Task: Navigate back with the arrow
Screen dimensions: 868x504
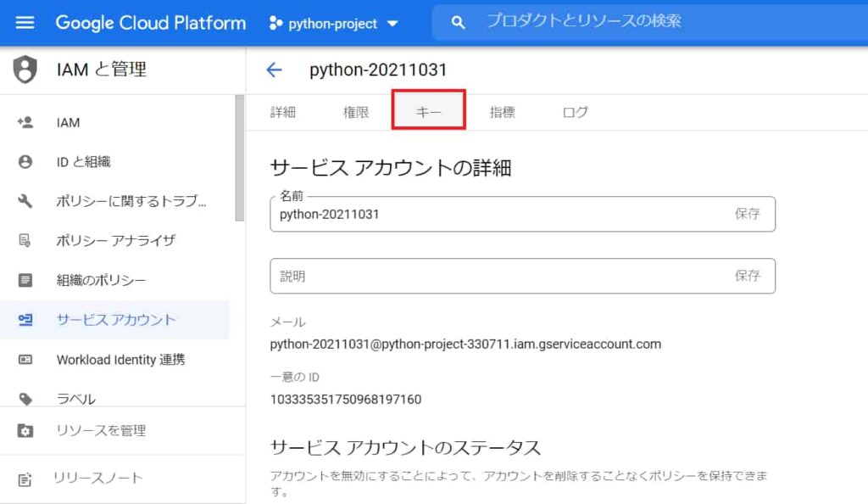Action: [x=273, y=70]
